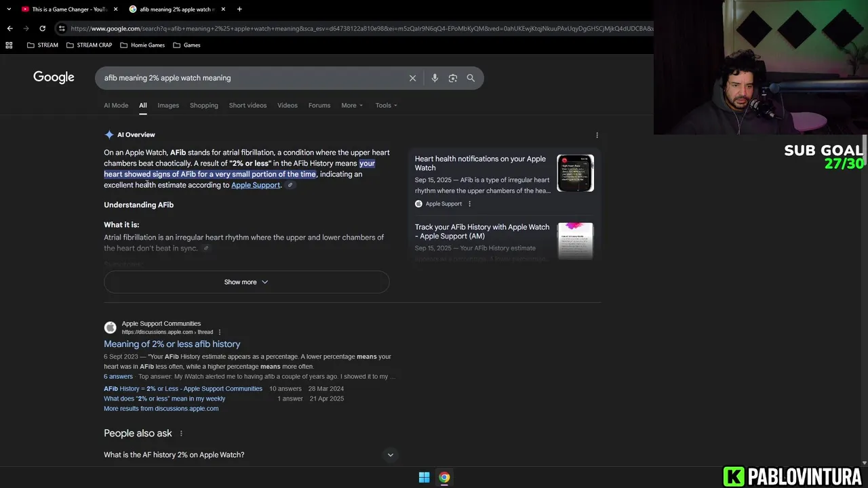Select the All results tab
868x488 pixels.
coord(143,106)
